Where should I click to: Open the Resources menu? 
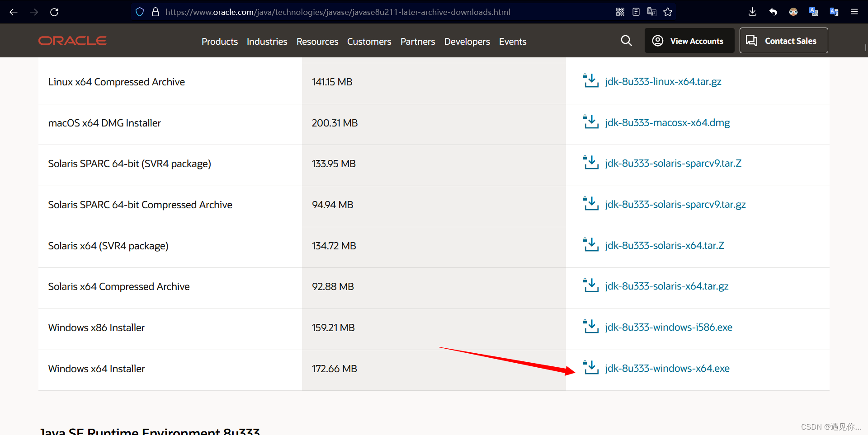point(317,42)
